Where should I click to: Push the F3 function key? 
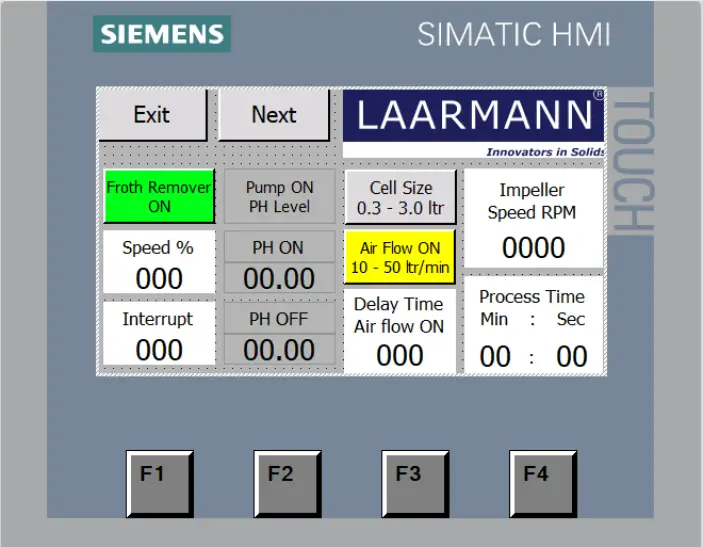click(x=416, y=484)
